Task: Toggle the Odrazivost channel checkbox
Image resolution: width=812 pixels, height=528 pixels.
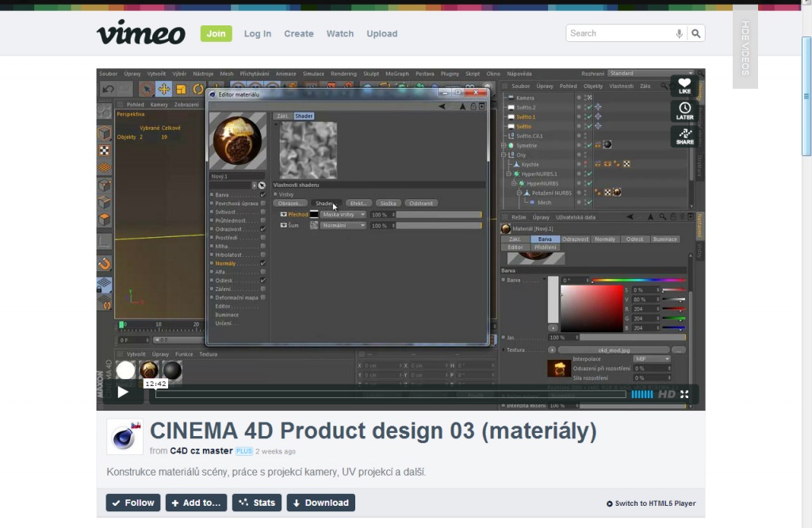Action: [263, 229]
